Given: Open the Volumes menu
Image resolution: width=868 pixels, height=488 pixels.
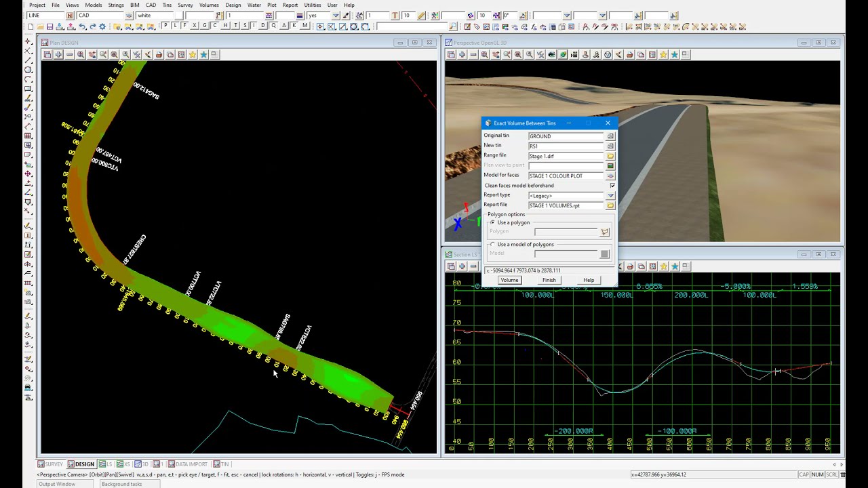Looking at the screenshot, I should [x=209, y=5].
